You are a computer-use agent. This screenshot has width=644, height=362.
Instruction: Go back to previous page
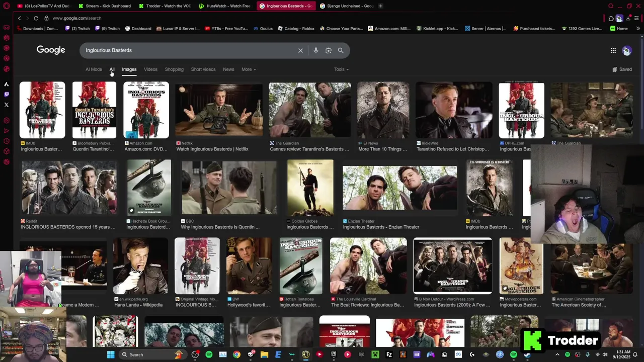coord(19,18)
